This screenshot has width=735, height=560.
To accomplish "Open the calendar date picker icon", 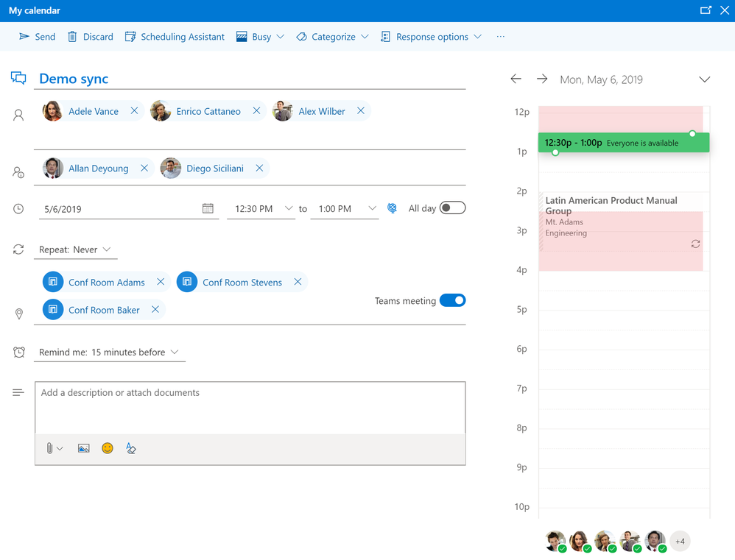I will click(x=208, y=208).
